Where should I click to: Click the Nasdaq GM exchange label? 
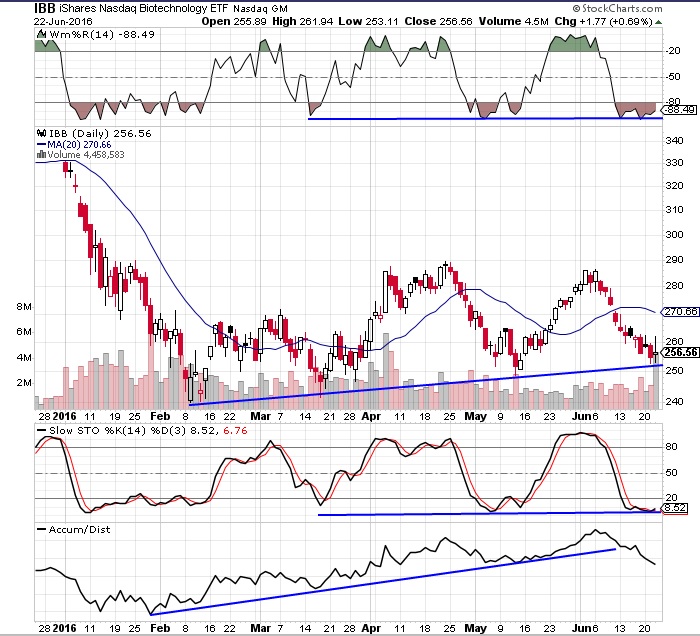[261, 9]
